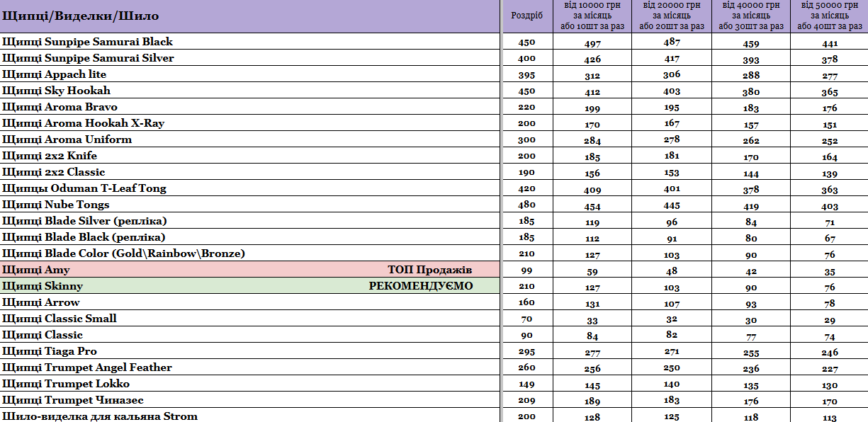Click price 35 in Щипці Amy row
The height and width of the screenshot is (422, 868).
pos(830,272)
